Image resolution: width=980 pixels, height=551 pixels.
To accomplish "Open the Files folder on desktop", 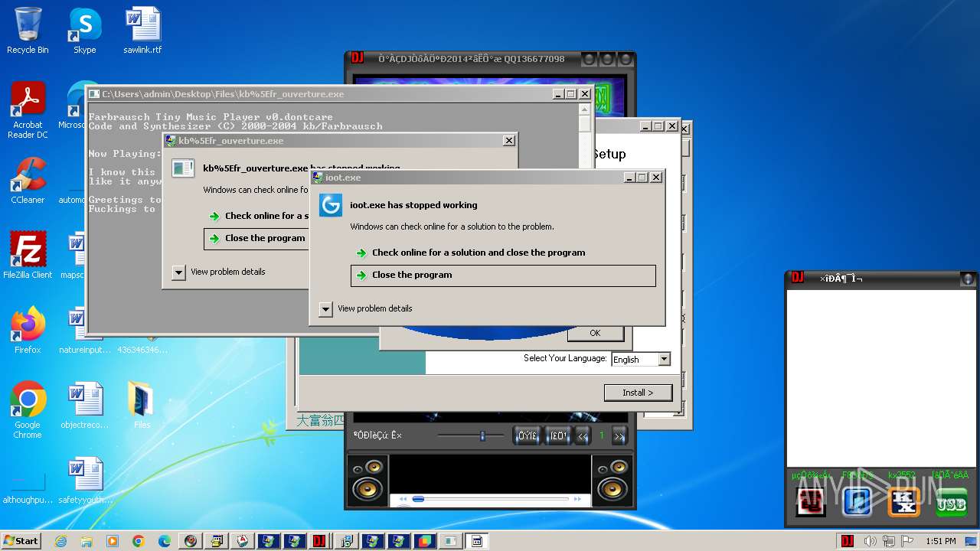I will pos(142,405).
